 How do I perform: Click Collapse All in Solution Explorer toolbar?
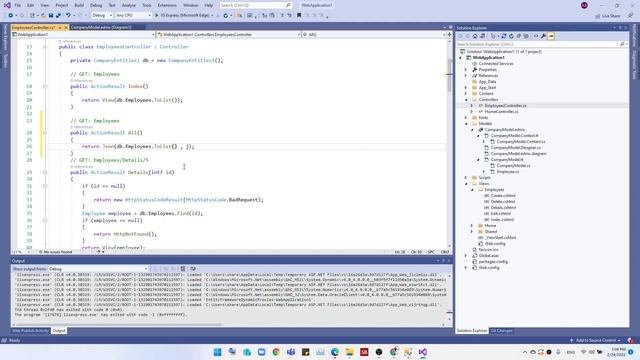(x=518, y=36)
